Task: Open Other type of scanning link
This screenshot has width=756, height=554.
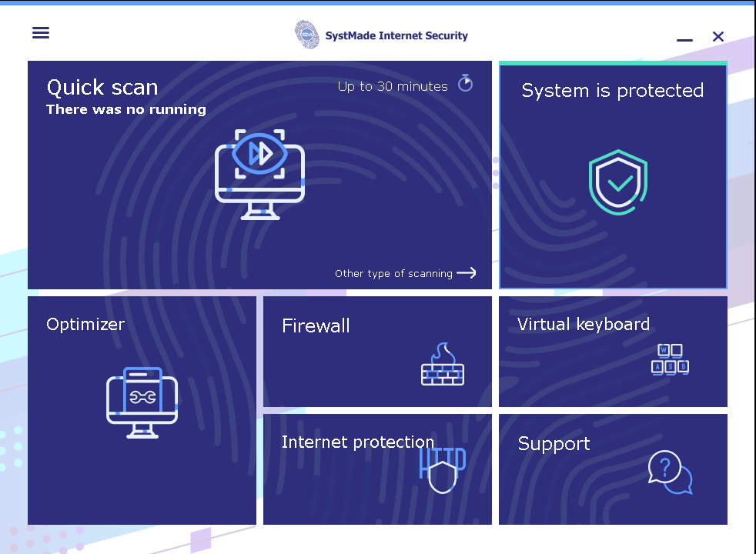Action: click(393, 273)
